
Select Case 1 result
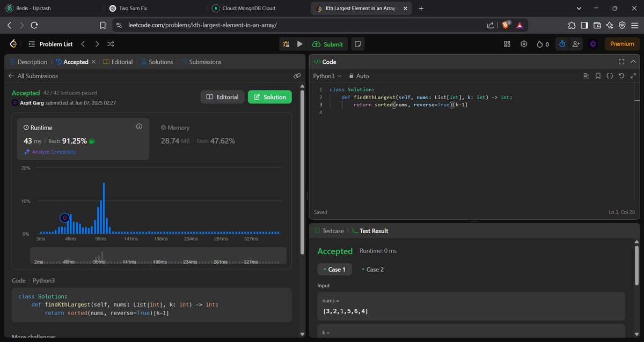(x=334, y=269)
